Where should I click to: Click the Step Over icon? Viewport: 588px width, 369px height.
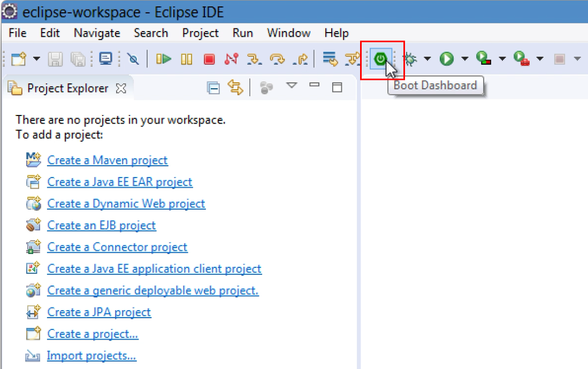277,59
